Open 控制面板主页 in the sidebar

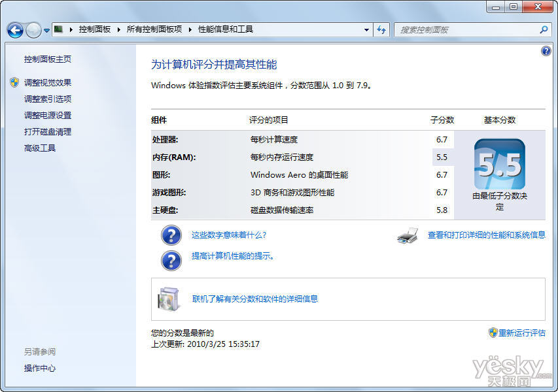pos(48,59)
